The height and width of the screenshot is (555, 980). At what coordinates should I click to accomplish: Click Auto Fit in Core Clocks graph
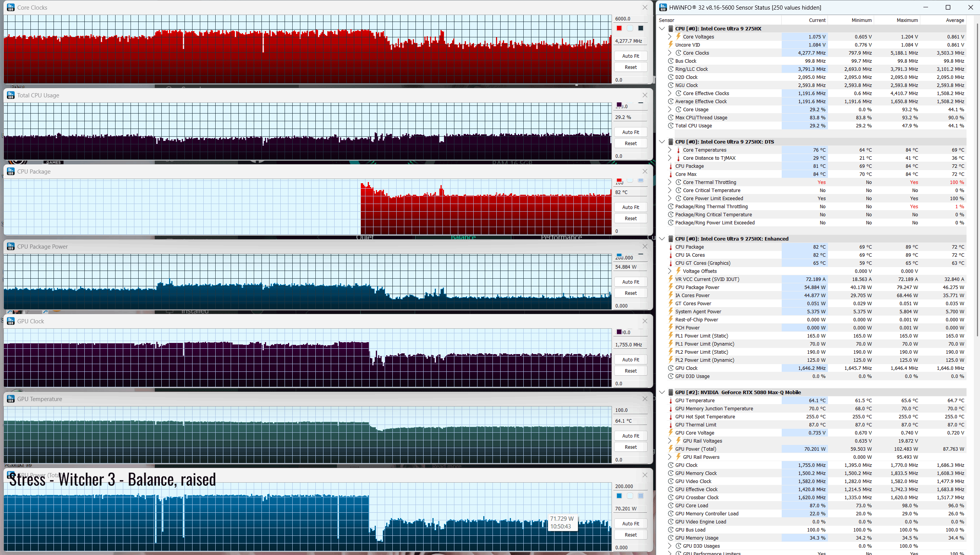630,56
